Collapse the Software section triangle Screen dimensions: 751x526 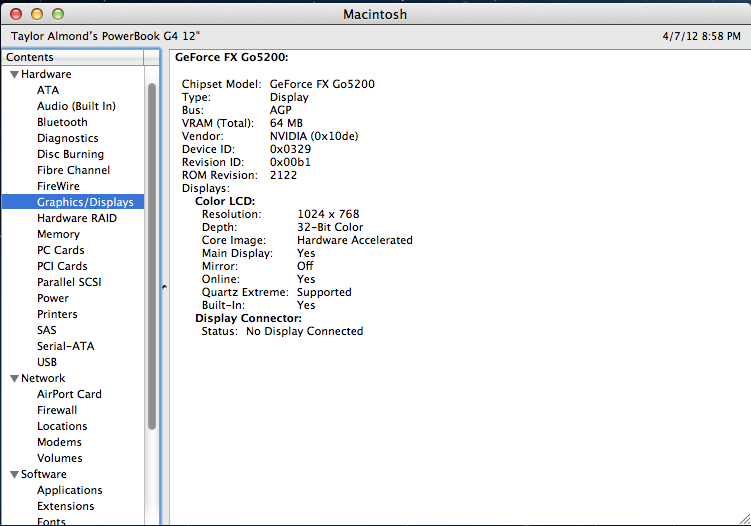(14, 474)
